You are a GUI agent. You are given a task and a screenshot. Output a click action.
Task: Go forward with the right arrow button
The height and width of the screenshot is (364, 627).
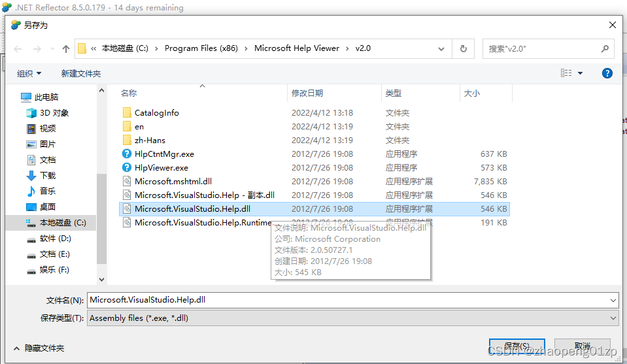37,49
